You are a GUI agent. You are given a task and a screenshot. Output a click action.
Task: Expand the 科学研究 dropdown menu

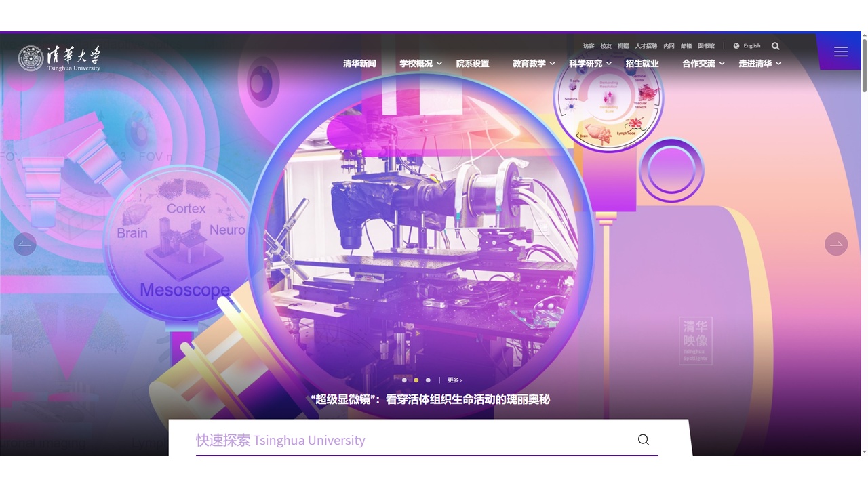587,63
